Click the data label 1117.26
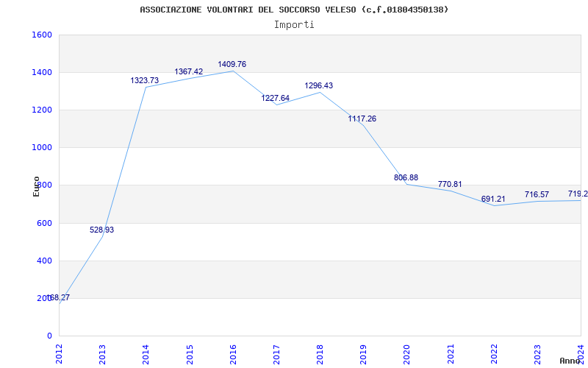Screen dimensions: 588x368 (362, 118)
